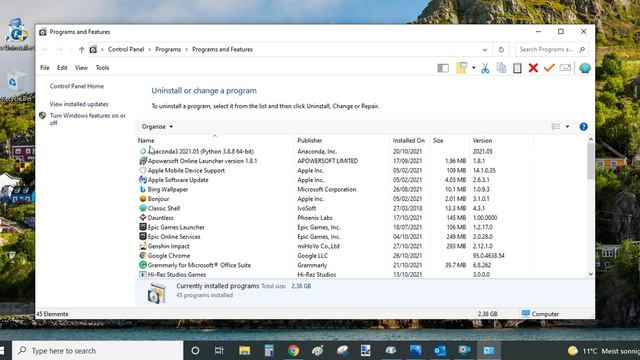Click the Properties checkmark icon
Screen dimensions: 640x360
[549, 68]
